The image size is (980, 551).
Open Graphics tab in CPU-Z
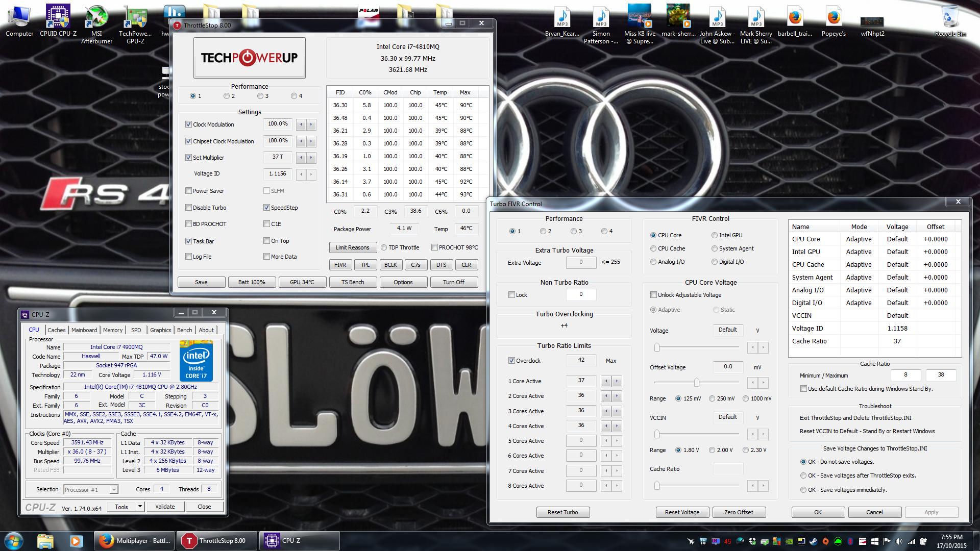(x=161, y=330)
